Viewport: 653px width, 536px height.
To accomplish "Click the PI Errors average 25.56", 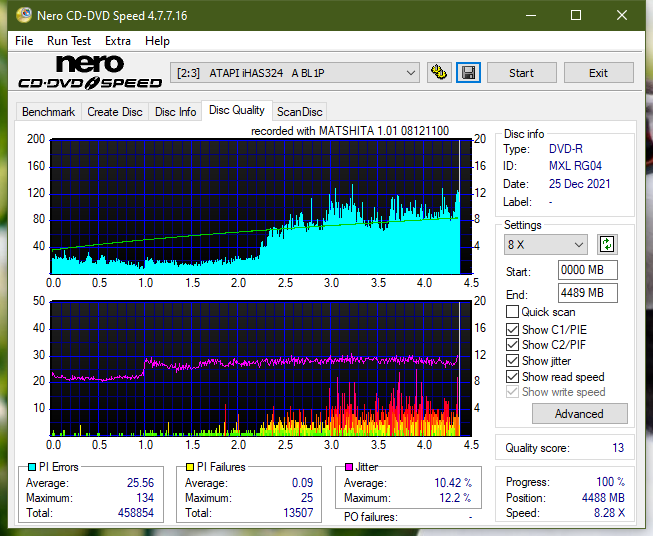I will point(140,483).
